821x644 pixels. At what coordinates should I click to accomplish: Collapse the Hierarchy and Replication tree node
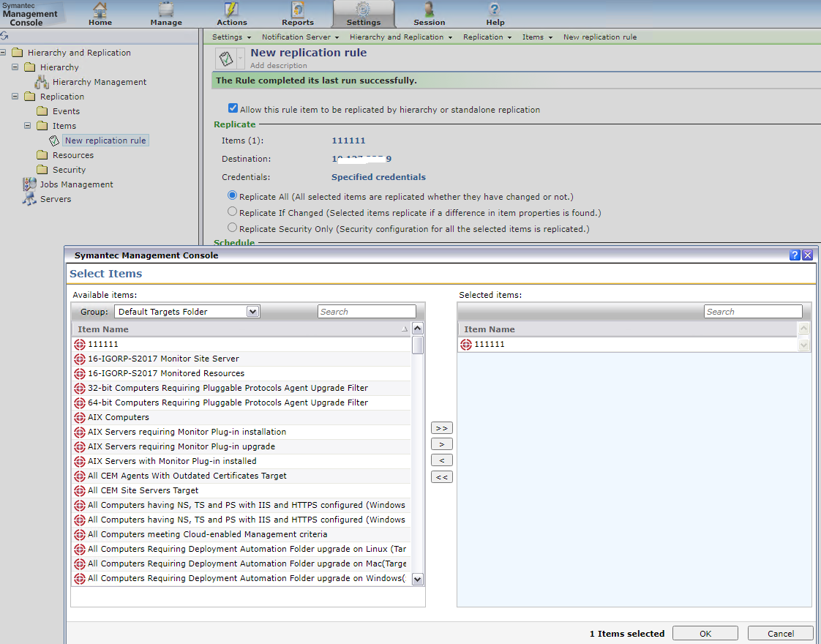pyautogui.click(x=4, y=53)
